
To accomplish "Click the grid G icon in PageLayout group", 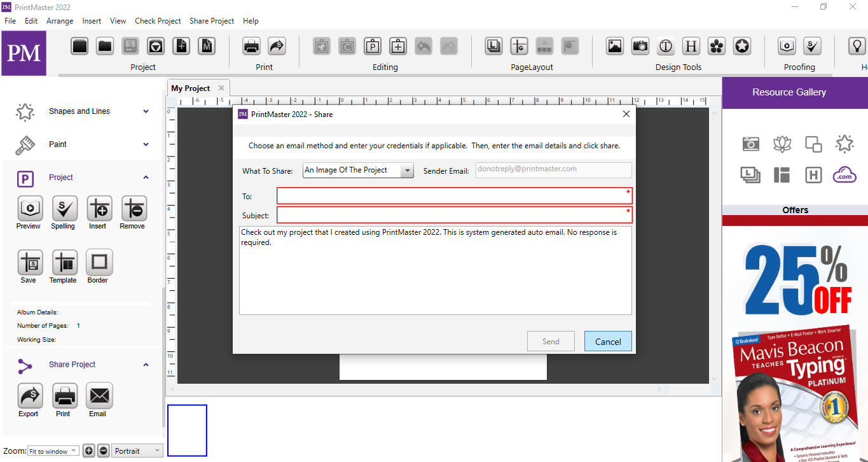I will tap(519, 46).
